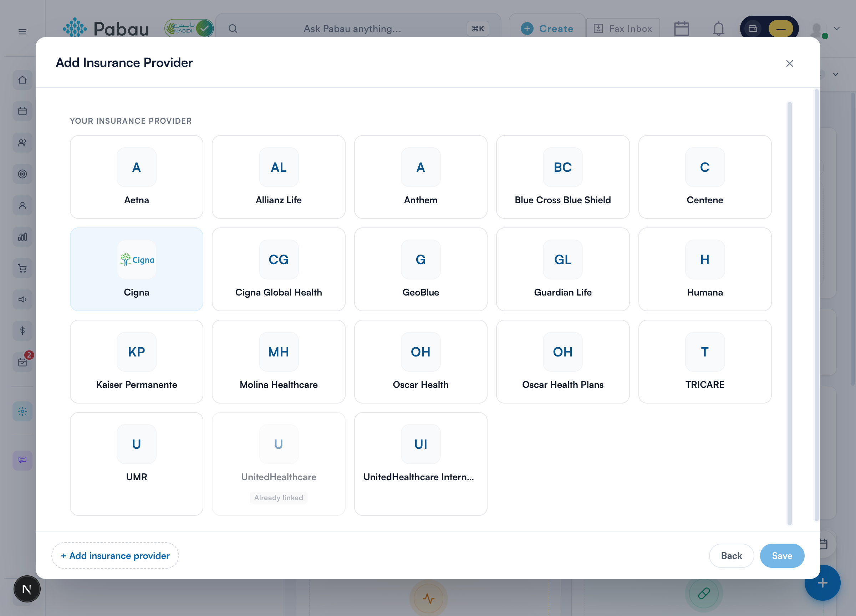Screen dimensions: 856x616
Task: Click Add insurance provider link
Action: click(115, 555)
